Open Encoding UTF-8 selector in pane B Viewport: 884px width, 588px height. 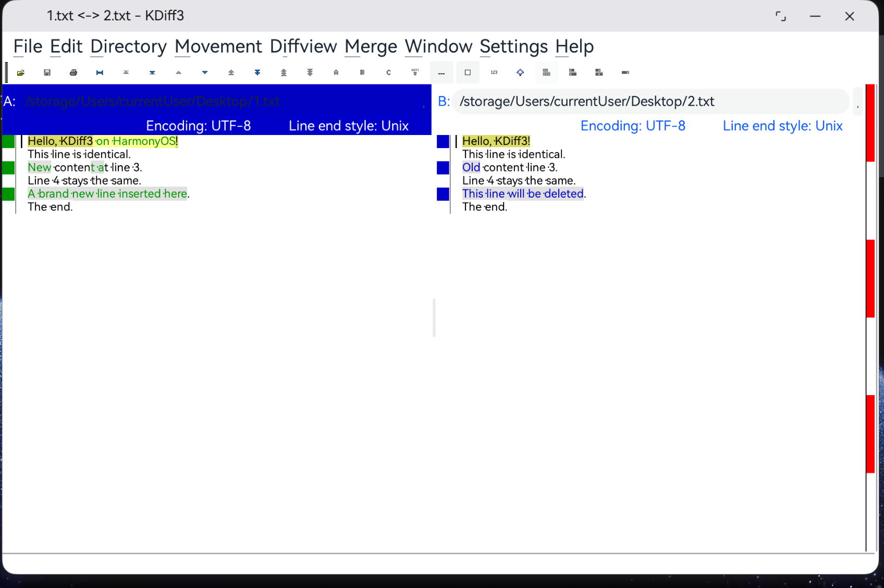[x=633, y=126]
